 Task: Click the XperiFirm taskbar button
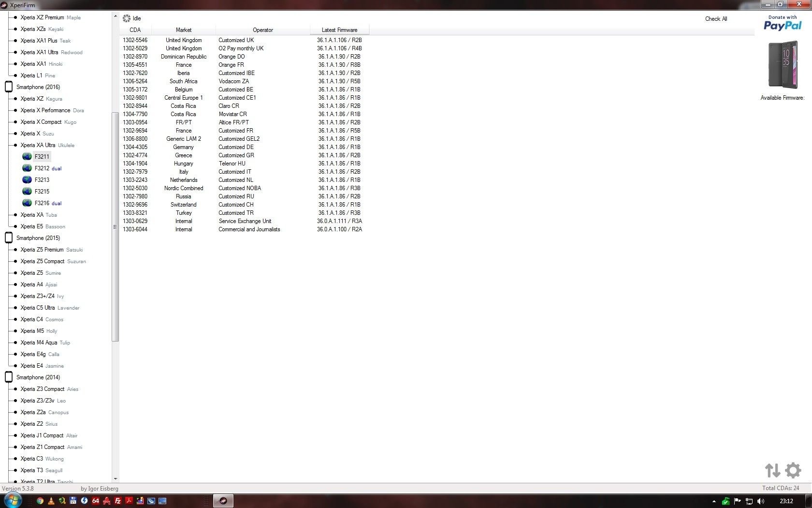click(x=223, y=501)
